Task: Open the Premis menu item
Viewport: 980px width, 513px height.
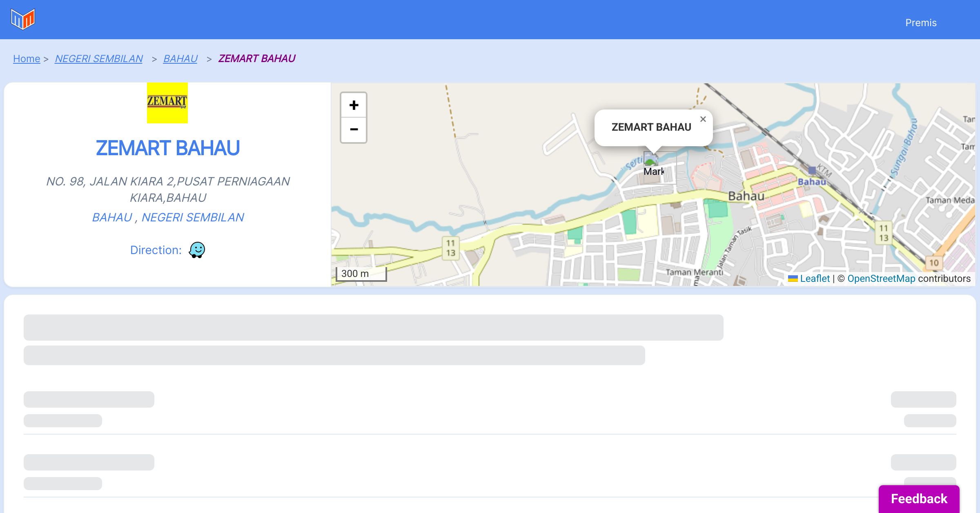Action: click(921, 23)
